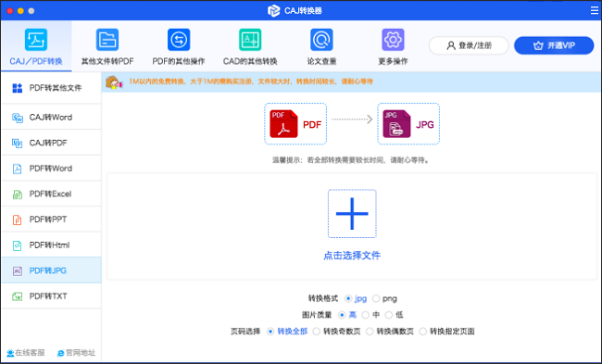Click the PDF转PPT sidebar icon
The height and width of the screenshot is (364, 602).
(x=18, y=220)
